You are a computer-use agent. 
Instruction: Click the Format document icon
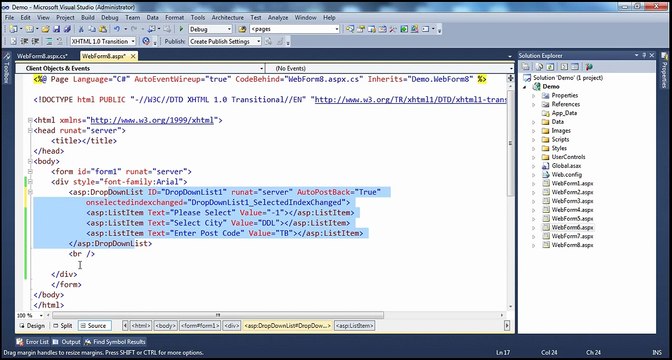(x=13, y=41)
